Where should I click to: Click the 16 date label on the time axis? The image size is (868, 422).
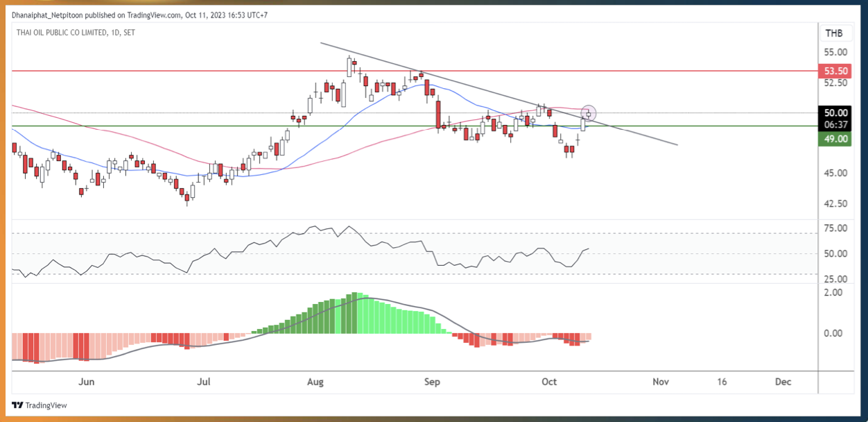[x=722, y=382]
